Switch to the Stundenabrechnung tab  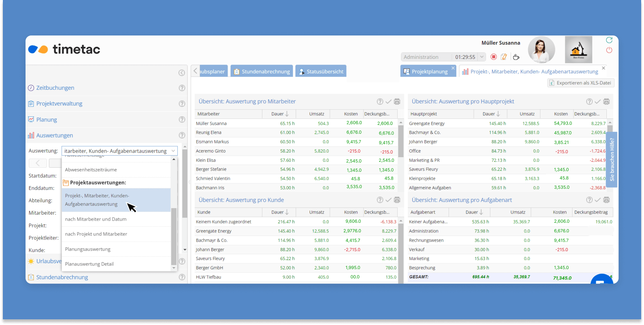click(x=262, y=71)
